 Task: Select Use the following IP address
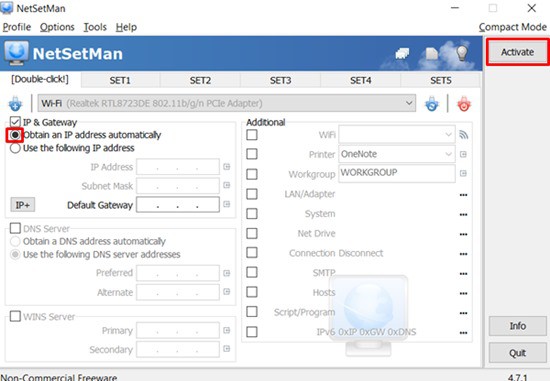tap(15, 148)
